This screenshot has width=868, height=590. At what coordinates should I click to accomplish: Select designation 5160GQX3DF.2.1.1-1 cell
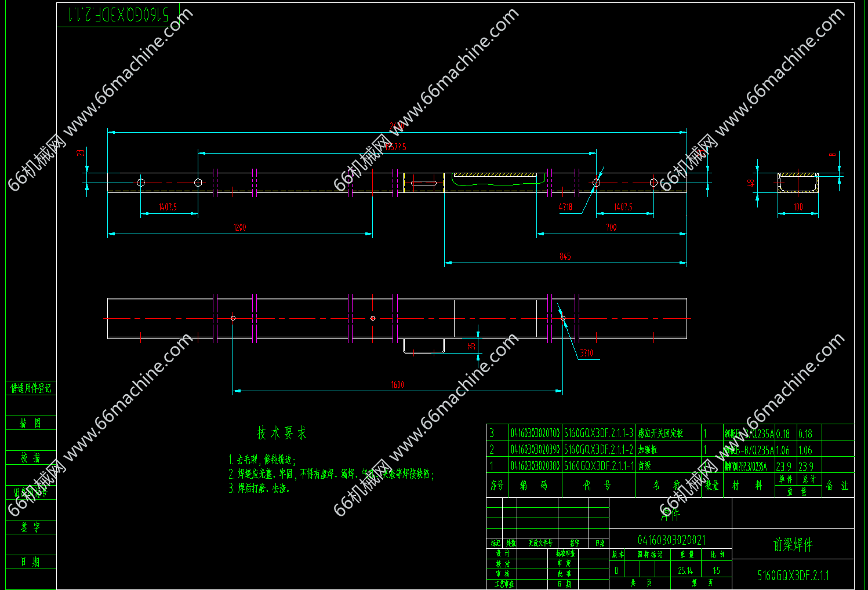click(599, 466)
